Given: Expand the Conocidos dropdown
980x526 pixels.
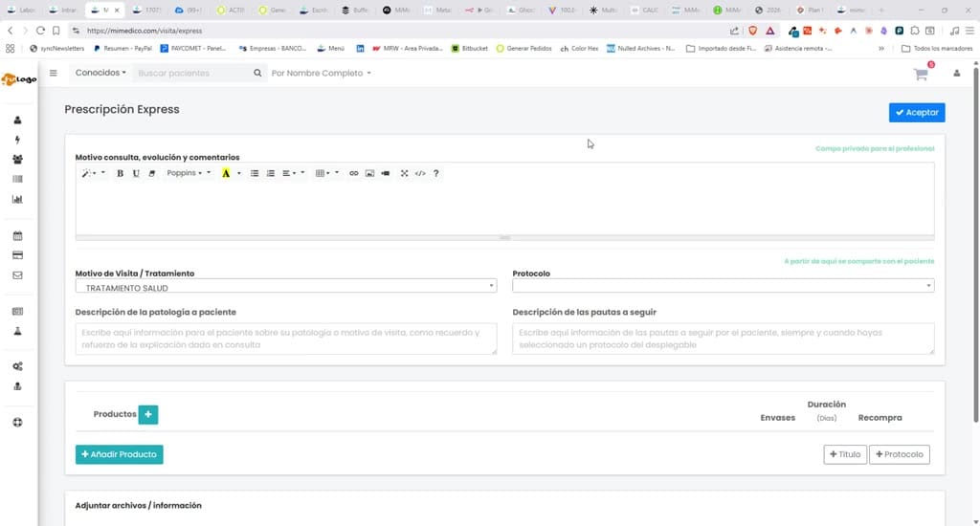Looking at the screenshot, I should click(x=100, y=73).
